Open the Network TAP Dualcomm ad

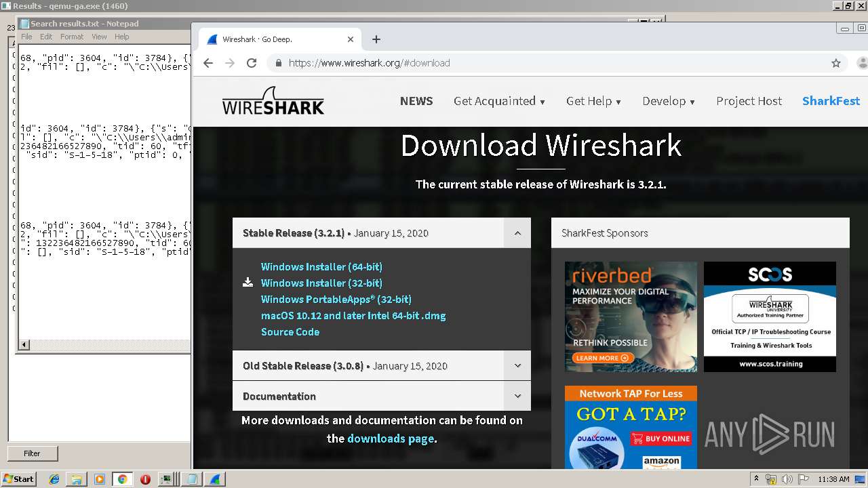tap(631, 428)
